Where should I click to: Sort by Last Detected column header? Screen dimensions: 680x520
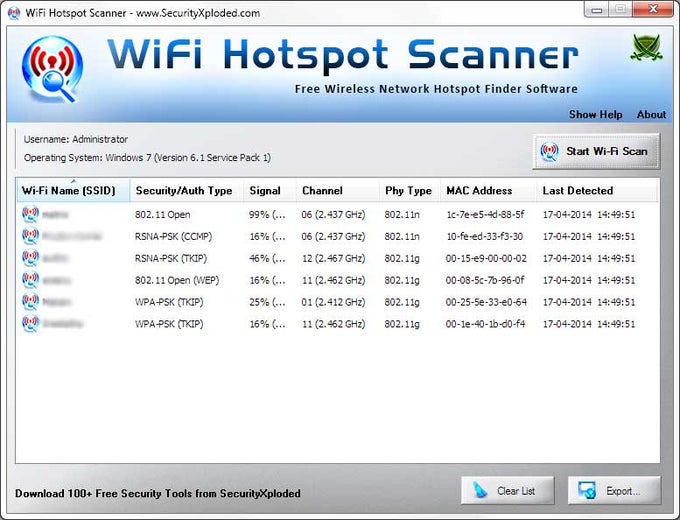598,190
